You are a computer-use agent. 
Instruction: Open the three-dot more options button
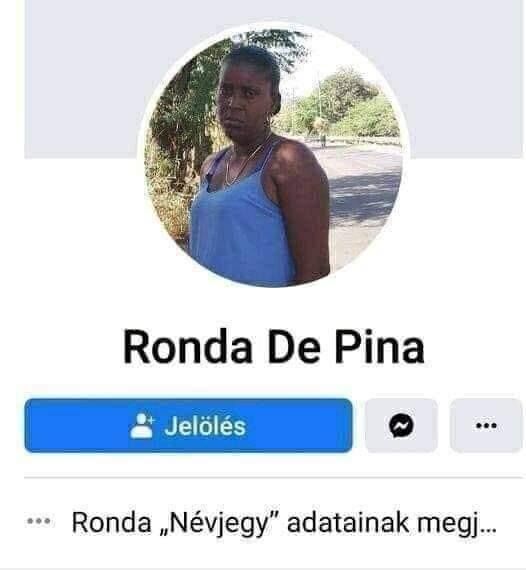coord(486,425)
